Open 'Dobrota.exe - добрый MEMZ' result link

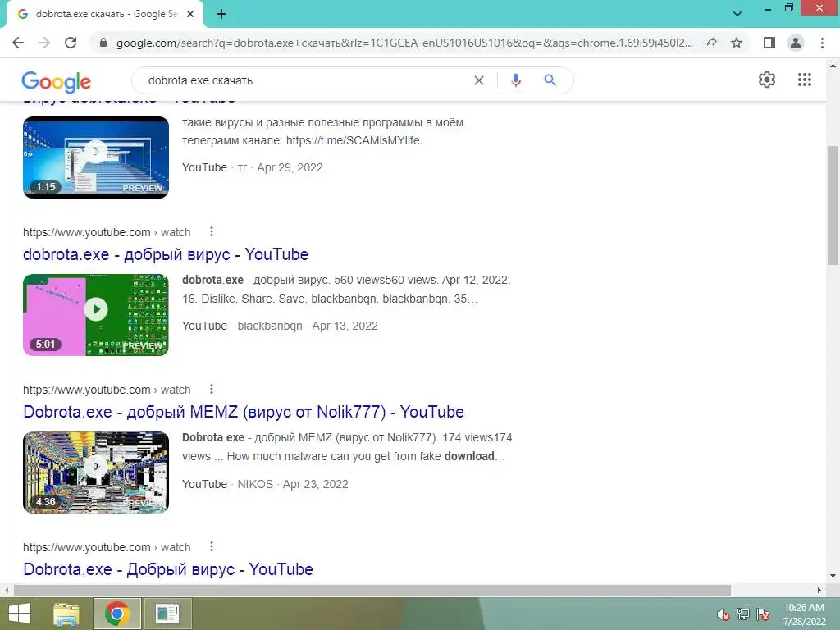click(x=243, y=412)
